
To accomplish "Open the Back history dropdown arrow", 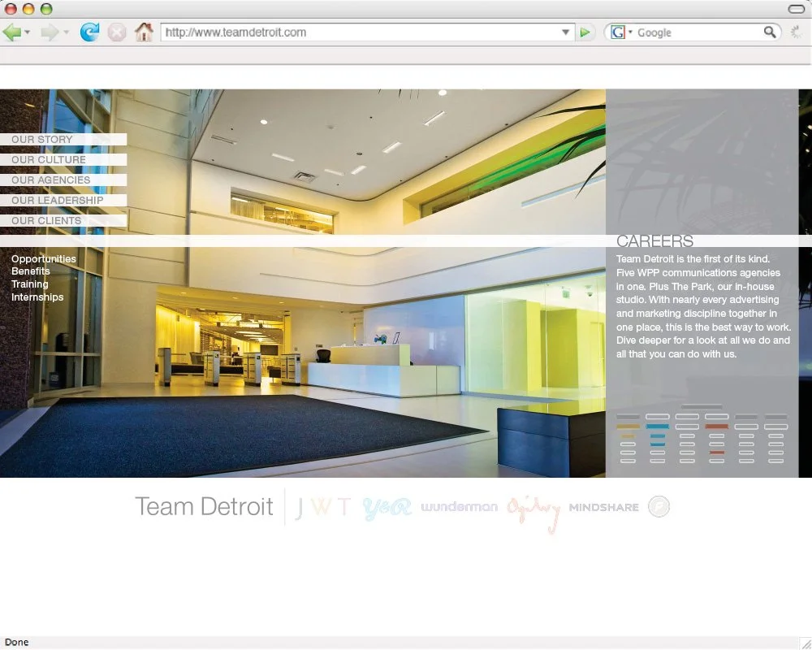I will 28,32.
